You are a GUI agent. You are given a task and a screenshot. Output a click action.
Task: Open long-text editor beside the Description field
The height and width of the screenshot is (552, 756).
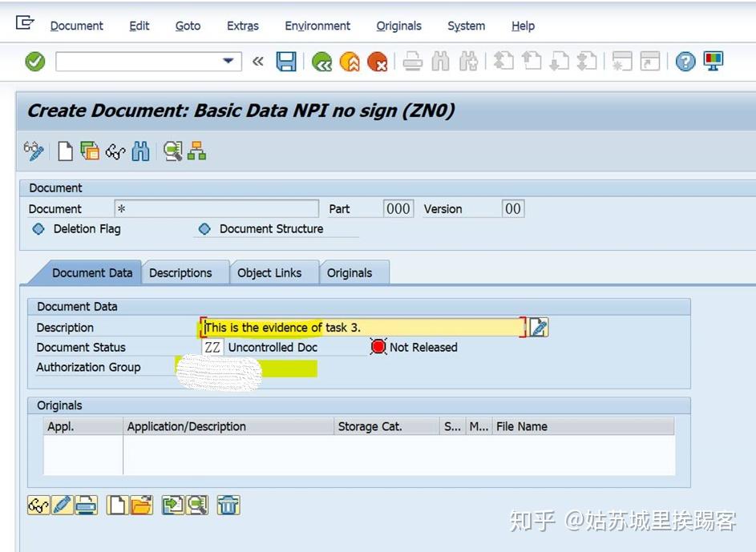click(539, 327)
